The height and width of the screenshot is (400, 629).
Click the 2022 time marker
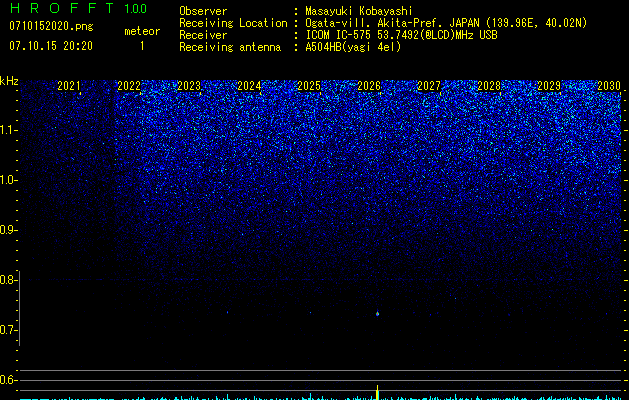pyautogui.click(x=129, y=86)
